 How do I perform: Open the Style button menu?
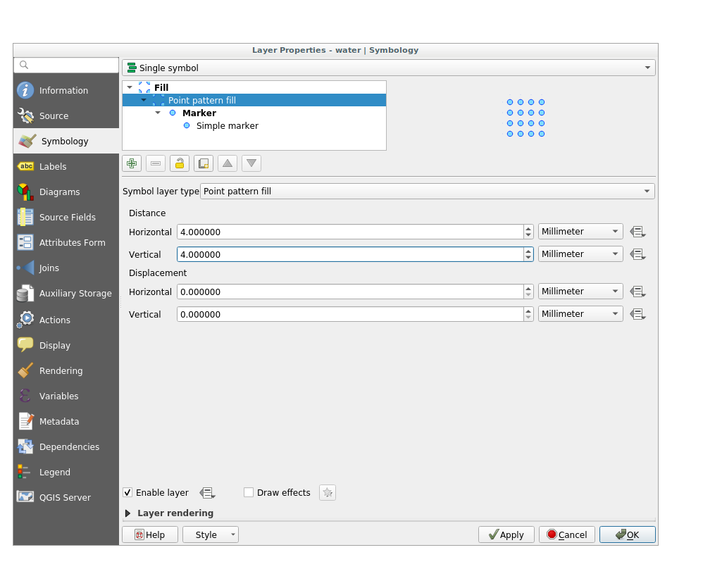[210, 534]
